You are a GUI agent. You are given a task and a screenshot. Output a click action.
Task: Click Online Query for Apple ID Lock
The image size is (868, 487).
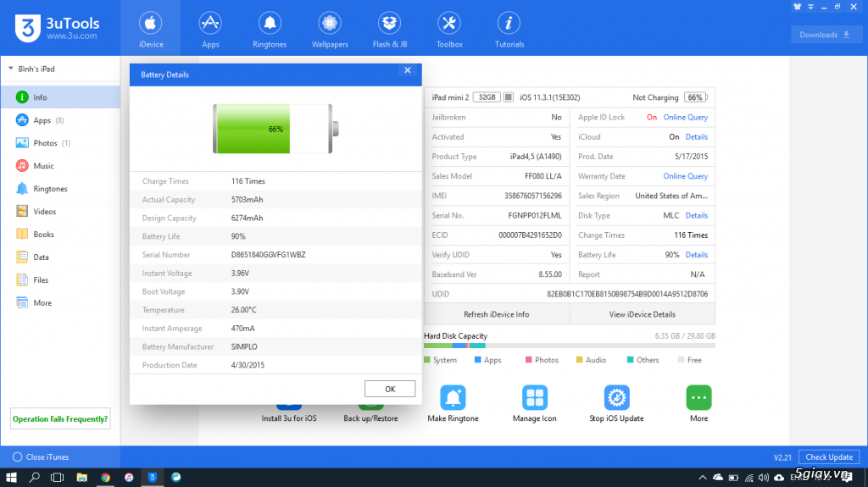coord(685,118)
